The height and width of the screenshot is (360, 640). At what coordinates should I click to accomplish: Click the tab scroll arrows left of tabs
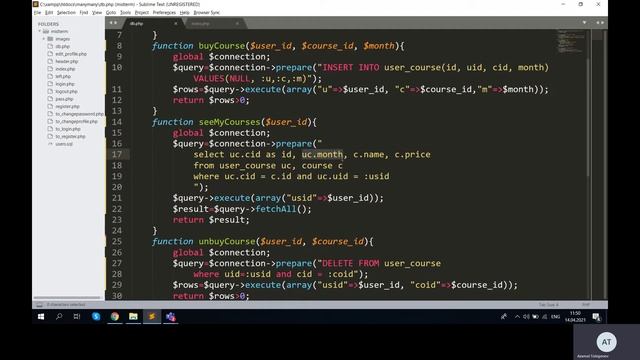tap(113, 23)
